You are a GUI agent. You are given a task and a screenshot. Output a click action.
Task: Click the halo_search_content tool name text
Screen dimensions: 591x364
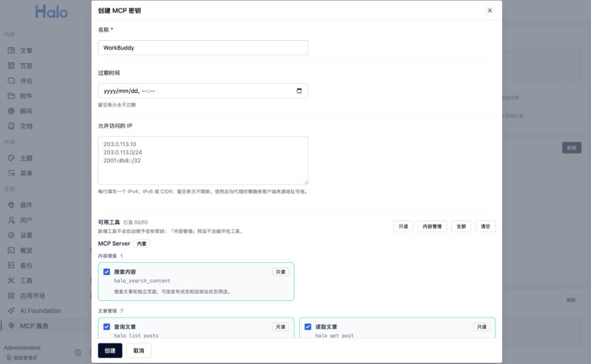142,281
